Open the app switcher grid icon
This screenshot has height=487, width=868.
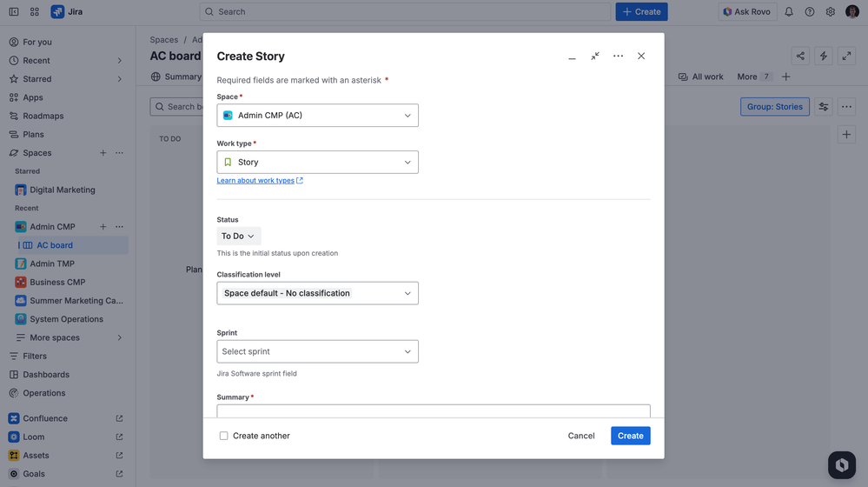pos(35,11)
